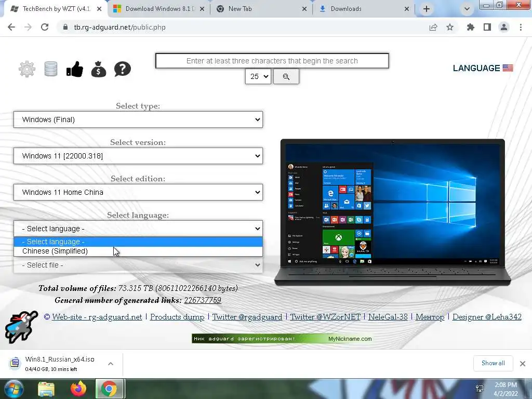Open Twitter @rgadguard link
Viewport: 532px width, 399px height.
(x=247, y=317)
